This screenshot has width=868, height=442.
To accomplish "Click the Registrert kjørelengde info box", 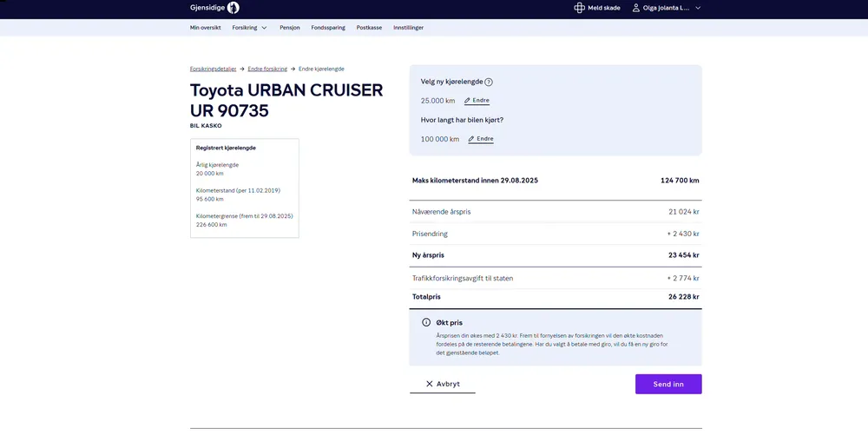I will 244,188.
